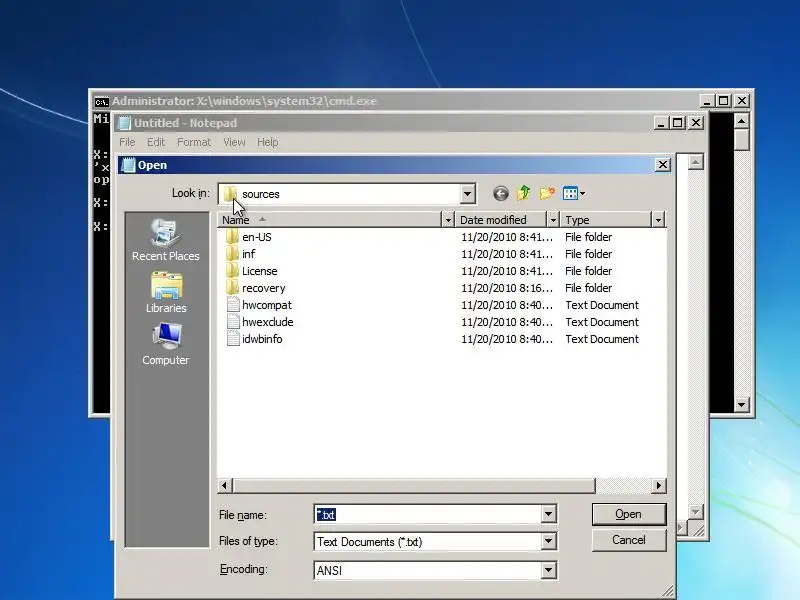This screenshot has height=600, width=800.
Task: Select the hwexclude file name
Action: [x=267, y=322]
